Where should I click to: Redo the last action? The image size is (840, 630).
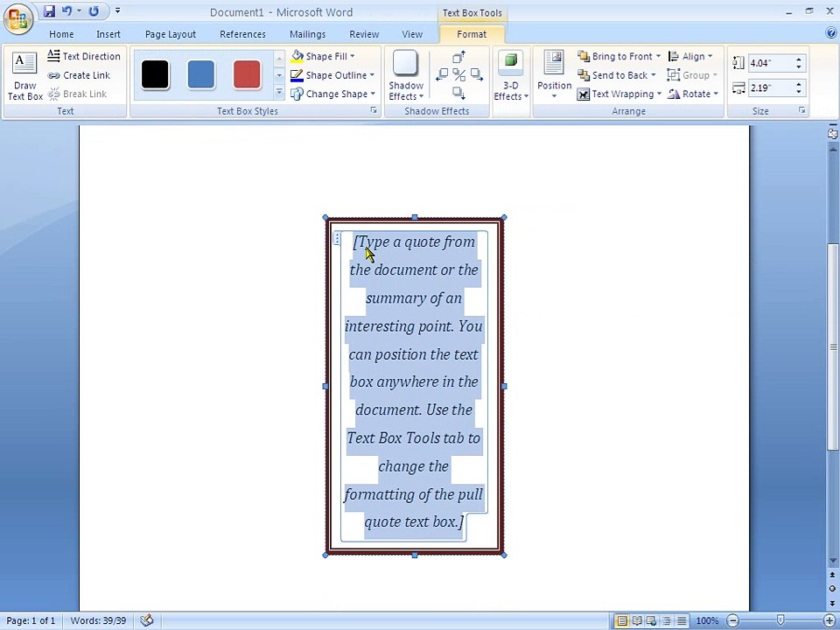(94, 11)
